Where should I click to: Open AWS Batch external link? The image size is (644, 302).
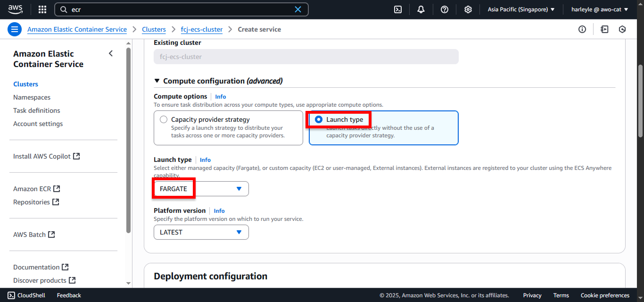(x=34, y=235)
